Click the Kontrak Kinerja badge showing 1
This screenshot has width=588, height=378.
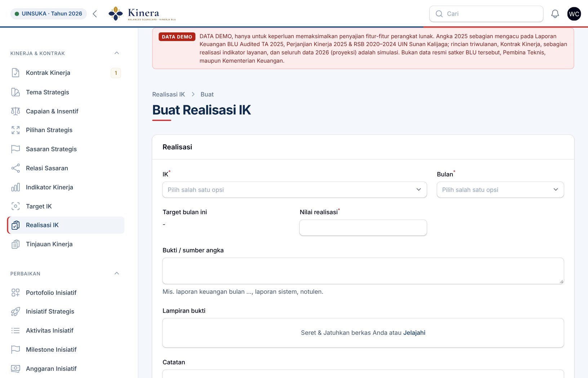pos(116,73)
